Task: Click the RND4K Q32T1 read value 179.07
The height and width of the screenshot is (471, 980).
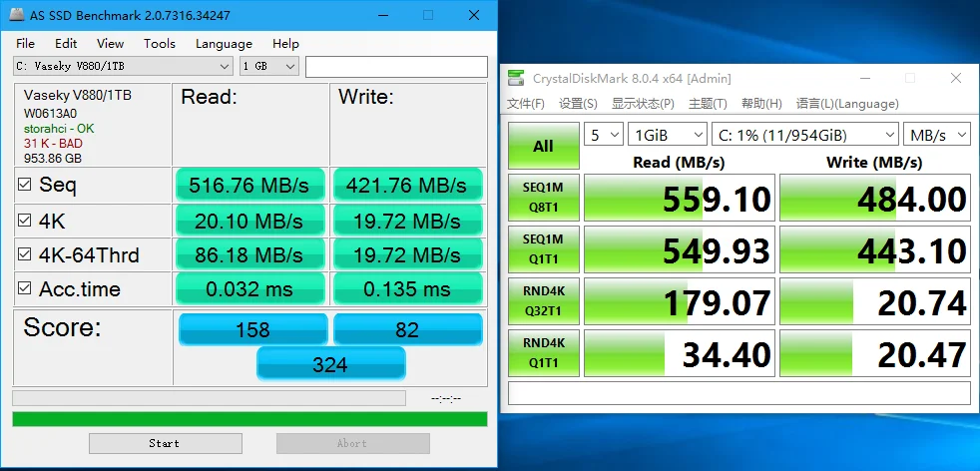Action: pyautogui.click(x=680, y=301)
